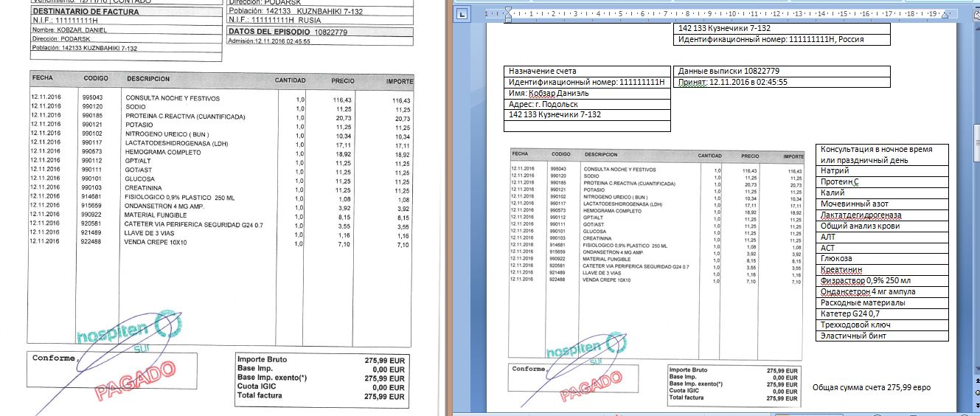Click the 'Ондансетрон 4 мг ампула' cell
This screenshot has height=416, width=980.
883,291
